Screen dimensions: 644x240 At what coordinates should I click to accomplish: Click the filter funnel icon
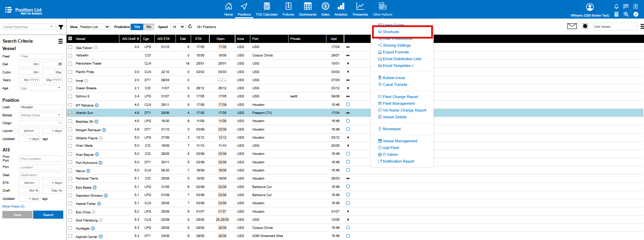pyautogui.click(x=61, y=27)
